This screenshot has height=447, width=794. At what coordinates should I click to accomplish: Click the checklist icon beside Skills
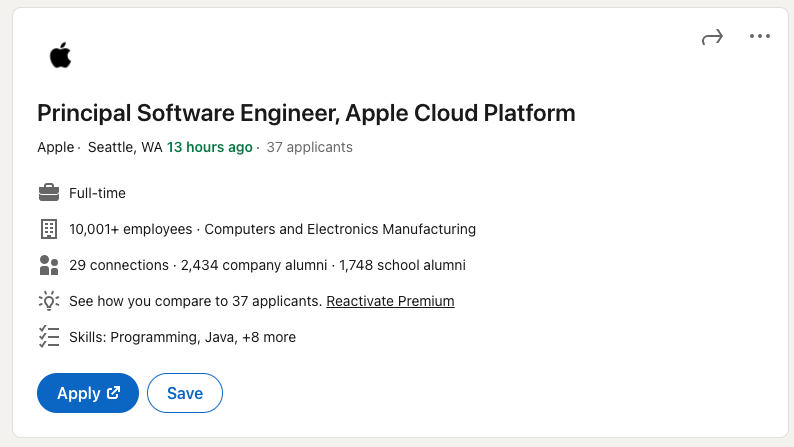tap(49, 337)
